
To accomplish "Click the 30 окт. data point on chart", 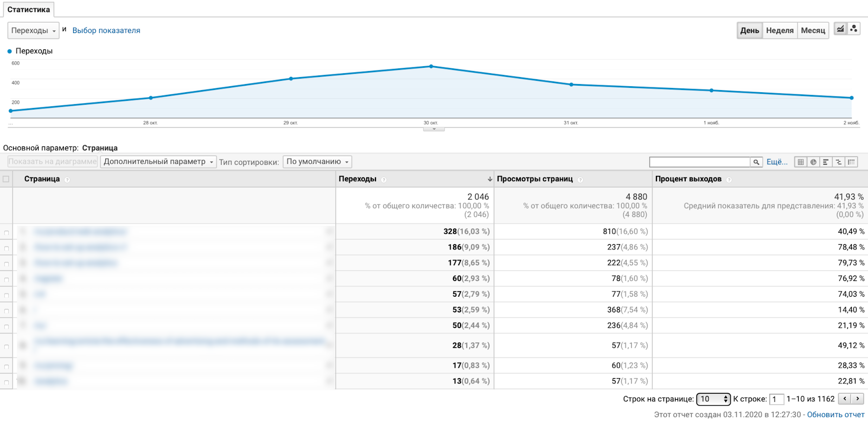I will (431, 67).
